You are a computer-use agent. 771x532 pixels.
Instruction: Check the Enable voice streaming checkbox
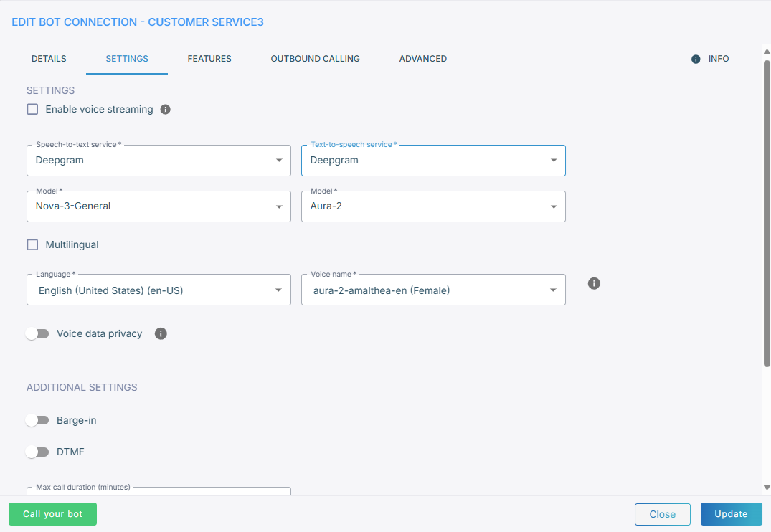32,110
